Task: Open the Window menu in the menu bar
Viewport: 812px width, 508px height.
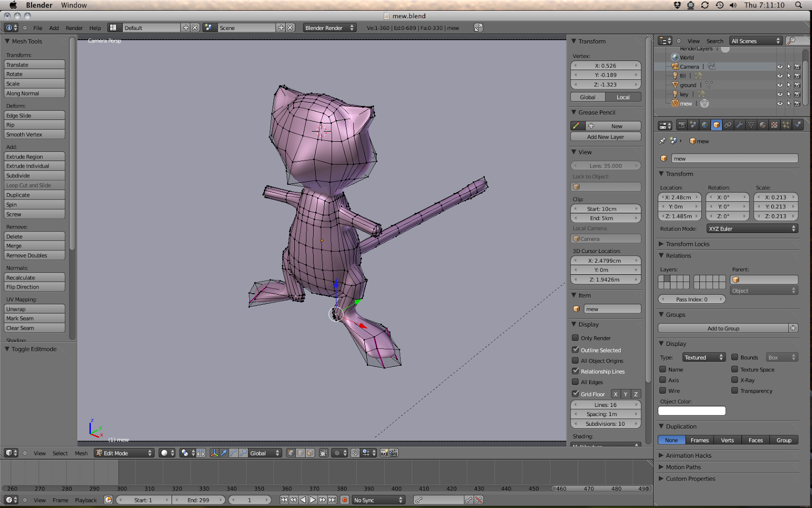Action: (74, 5)
